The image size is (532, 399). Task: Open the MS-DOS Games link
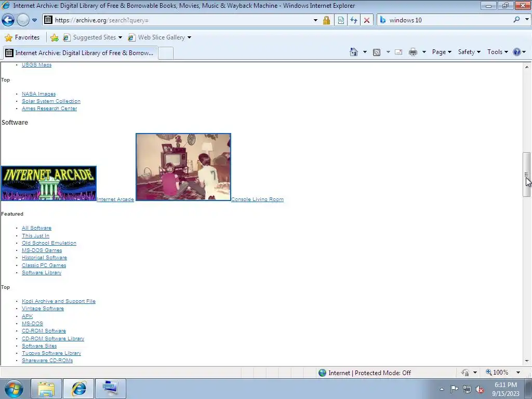pyautogui.click(x=42, y=250)
